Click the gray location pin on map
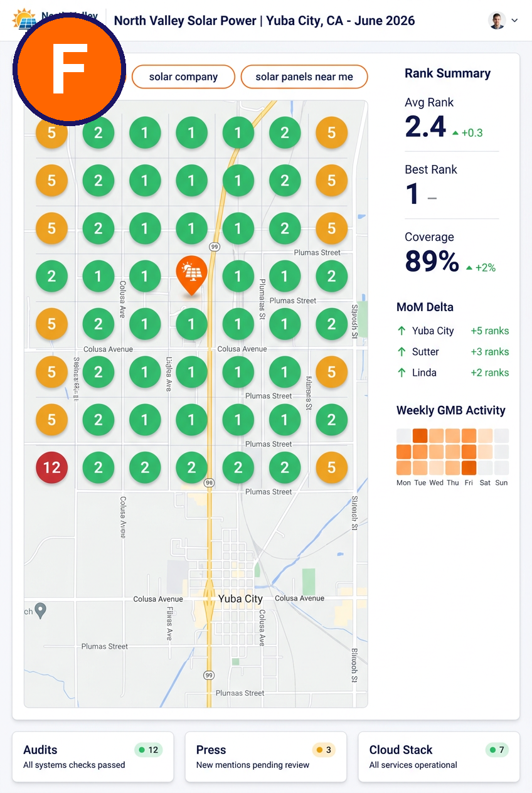 click(41, 610)
